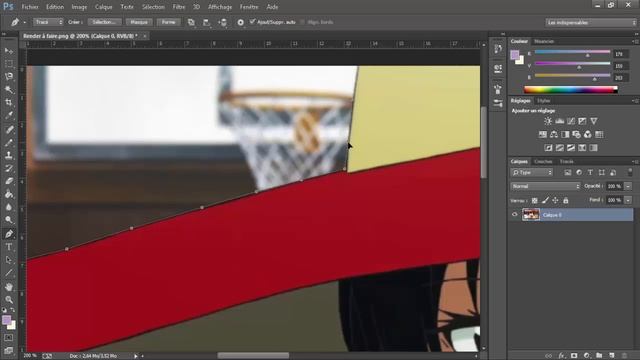Open the gear pen options icon
This screenshot has height=360, width=640.
click(240, 22)
